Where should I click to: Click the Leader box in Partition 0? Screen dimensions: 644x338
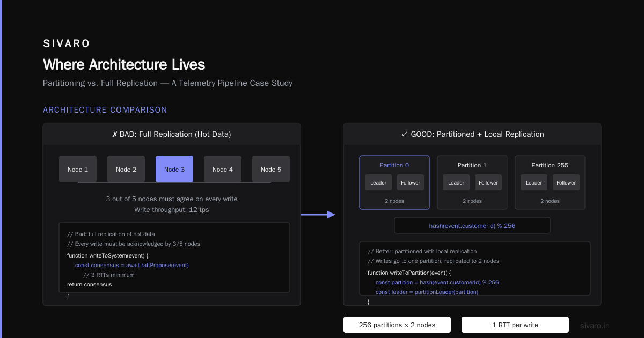pos(378,182)
